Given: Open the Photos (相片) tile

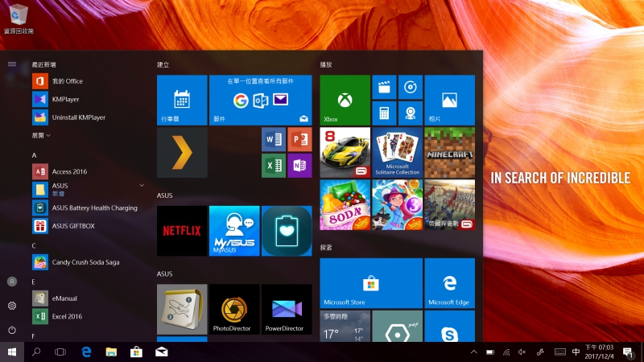Looking at the screenshot, I should [x=449, y=100].
